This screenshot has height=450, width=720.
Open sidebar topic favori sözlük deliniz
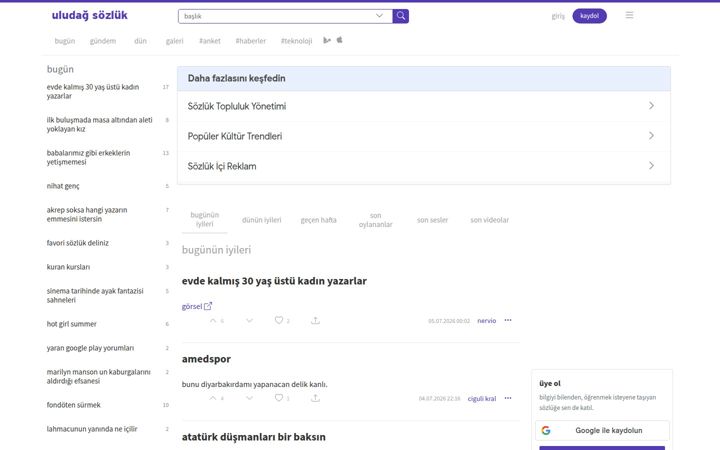[78, 243]
